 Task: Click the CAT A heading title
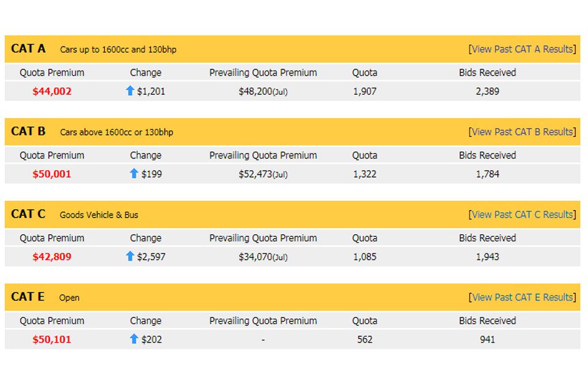pyautogui.click(x=29, y=49)
